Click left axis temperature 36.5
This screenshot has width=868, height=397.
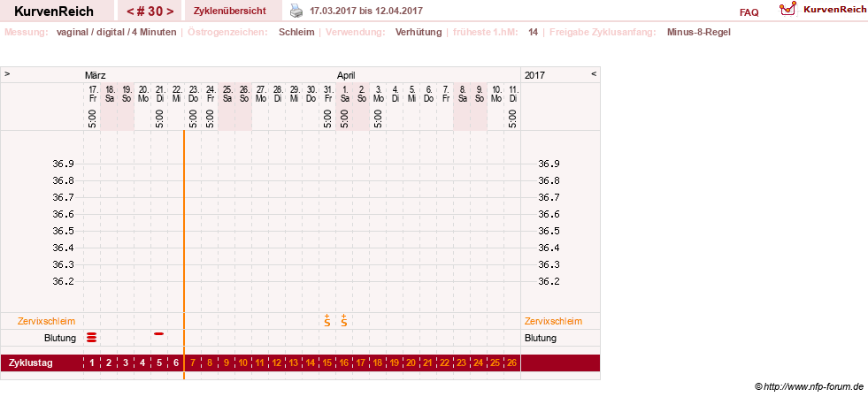(x=63, y=231)
